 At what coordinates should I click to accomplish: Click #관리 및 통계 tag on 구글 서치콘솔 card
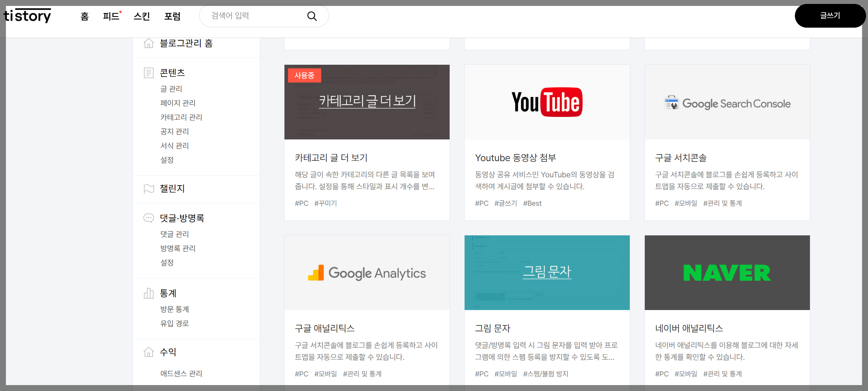(723, 203)
